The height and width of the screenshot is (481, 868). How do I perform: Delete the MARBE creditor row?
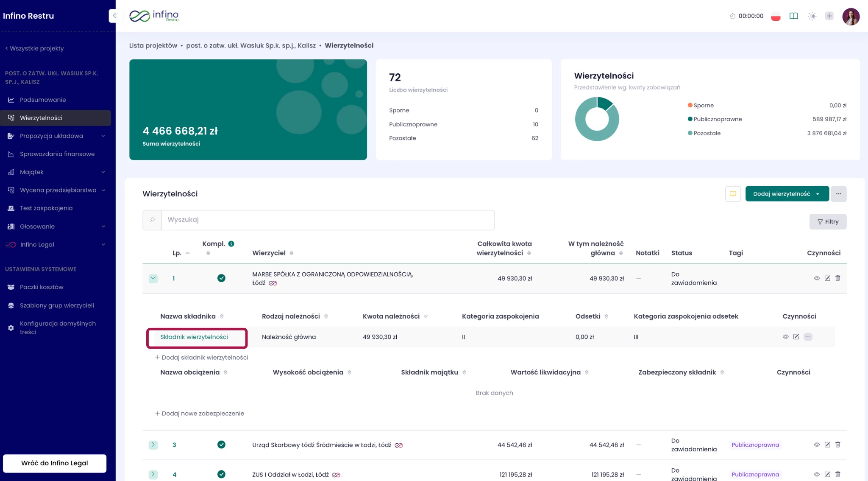(x=837, y=278)
